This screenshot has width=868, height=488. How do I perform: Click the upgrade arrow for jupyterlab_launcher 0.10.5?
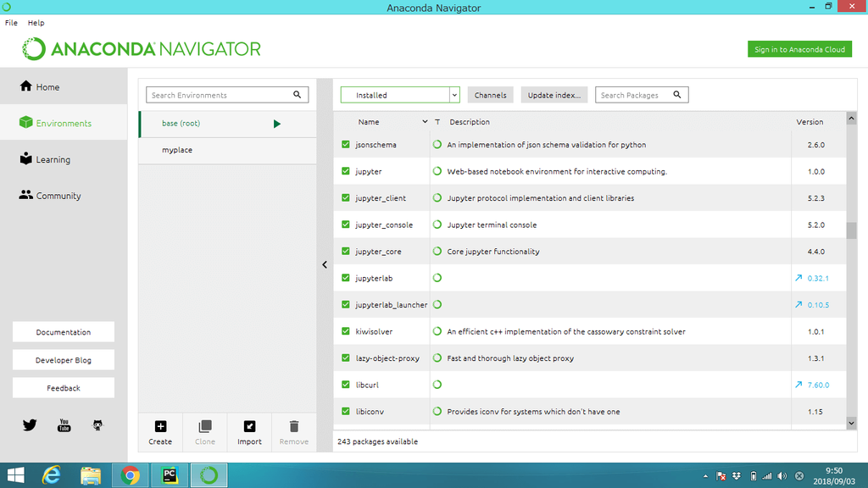coord(798,304)
